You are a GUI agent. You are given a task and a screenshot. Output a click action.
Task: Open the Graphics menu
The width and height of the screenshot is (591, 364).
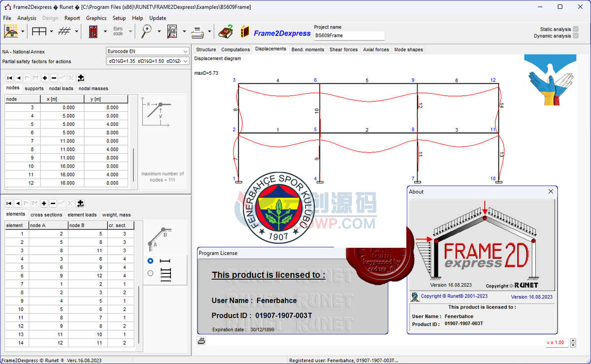tap(96, 18)
